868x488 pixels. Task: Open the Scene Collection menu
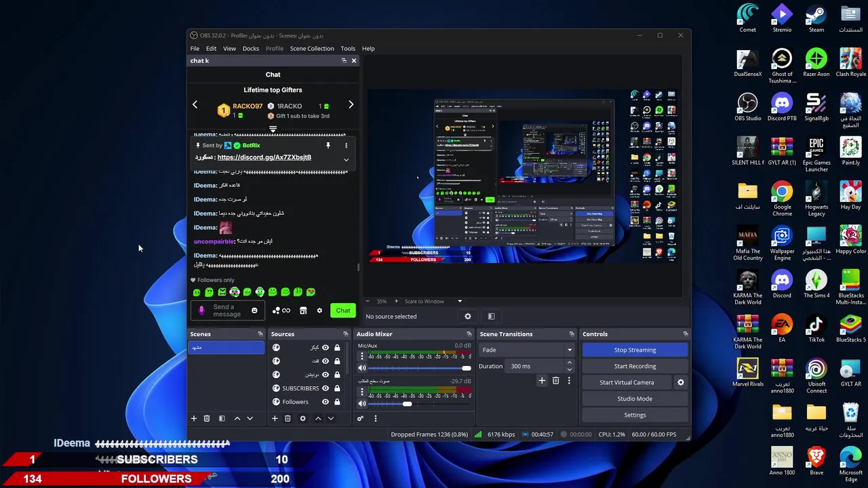tap(312, 49)
